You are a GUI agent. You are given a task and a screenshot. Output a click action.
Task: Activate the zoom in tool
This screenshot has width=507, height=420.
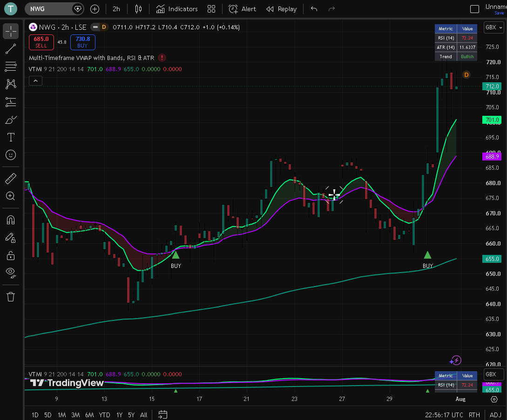11,196
